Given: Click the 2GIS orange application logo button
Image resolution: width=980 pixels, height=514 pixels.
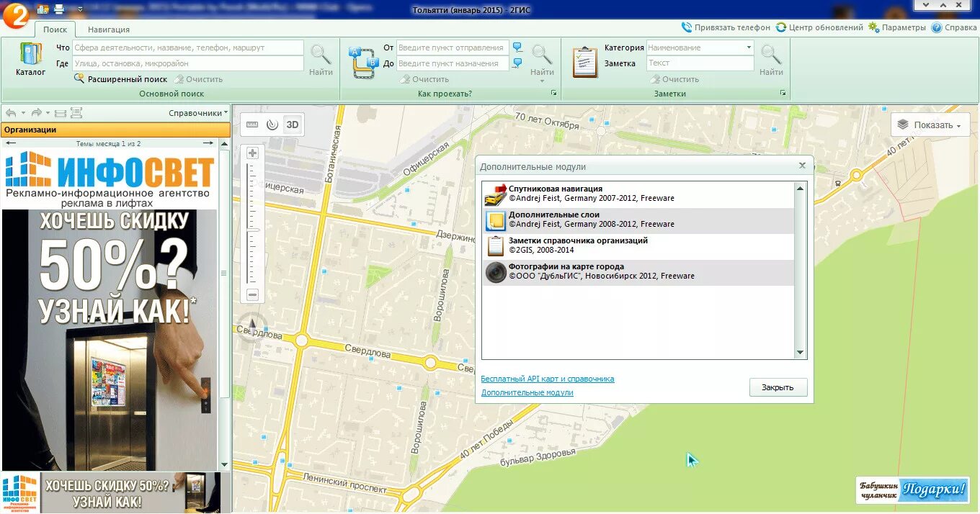Looking at the screenshot, I should (x=15, y=14).
